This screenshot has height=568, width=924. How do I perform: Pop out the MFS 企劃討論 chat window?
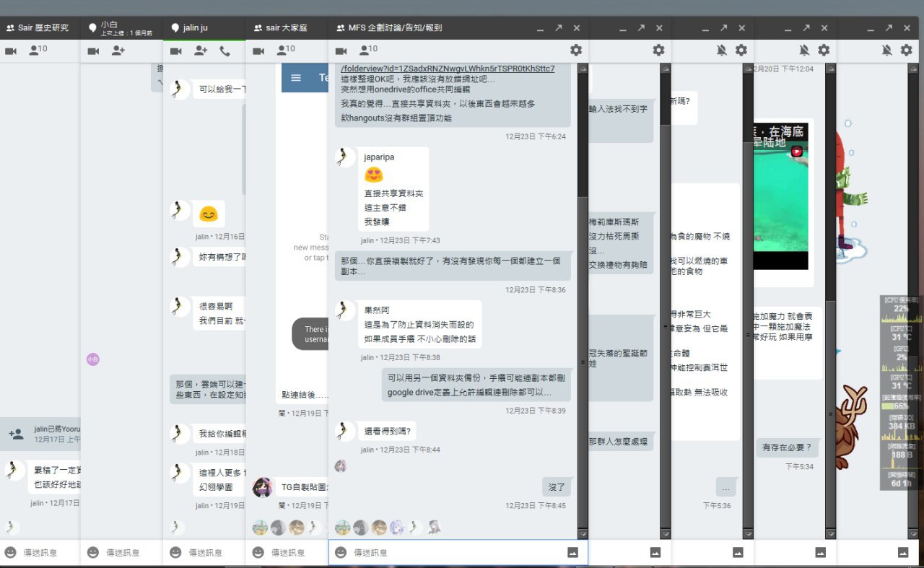click(558, 28)
